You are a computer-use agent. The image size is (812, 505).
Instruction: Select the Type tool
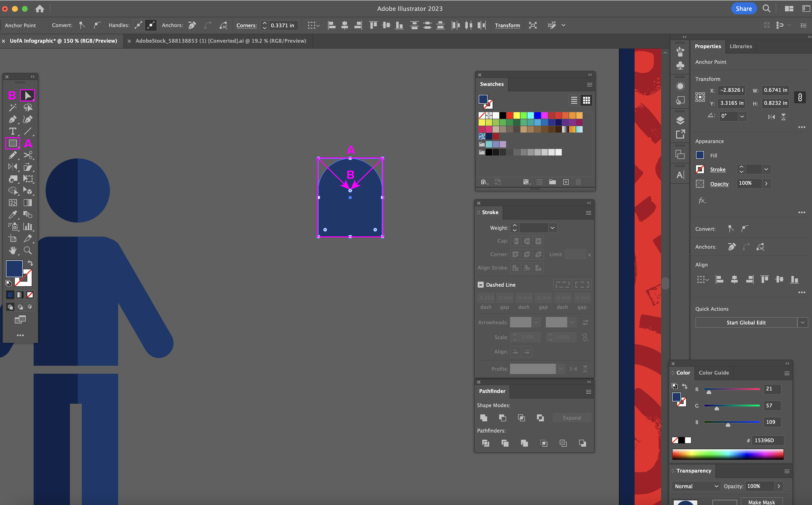pyautogui.click(x=12, y=131)
